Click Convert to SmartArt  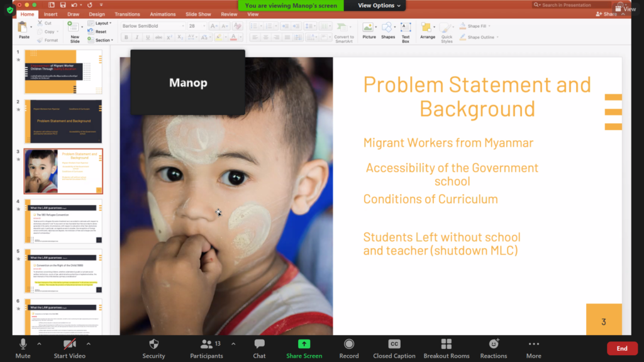[344, 33]
